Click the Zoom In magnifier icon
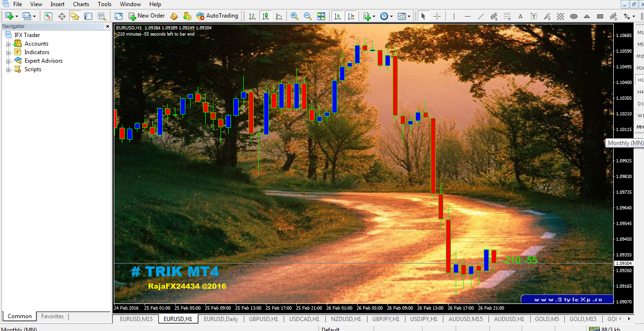The image size is (644, 331). (294, 16)
